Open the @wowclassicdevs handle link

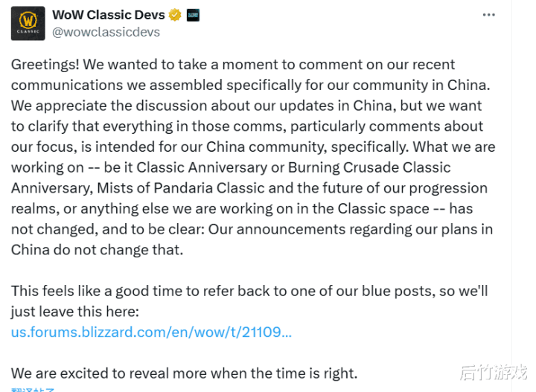click(x=106, y=32)
